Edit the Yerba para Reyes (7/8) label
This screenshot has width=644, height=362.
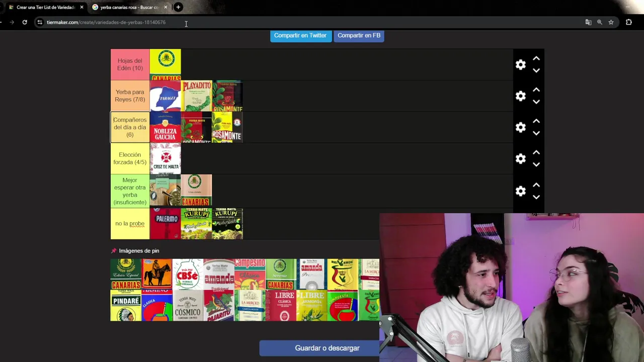point(130,96)
